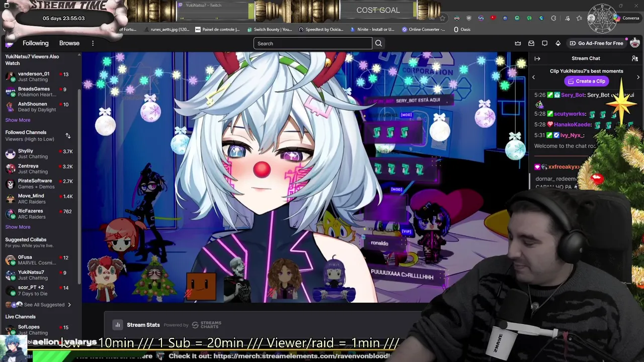The height and width of the screenshot is (362, 644).
Task: Click the Stream Stats bar chart icon
Action: pos(118,325)
